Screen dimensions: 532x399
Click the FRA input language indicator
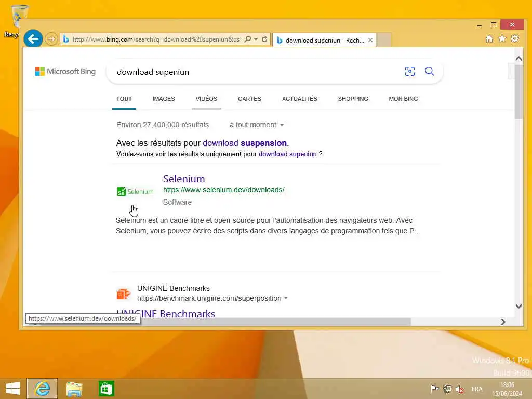477,389
